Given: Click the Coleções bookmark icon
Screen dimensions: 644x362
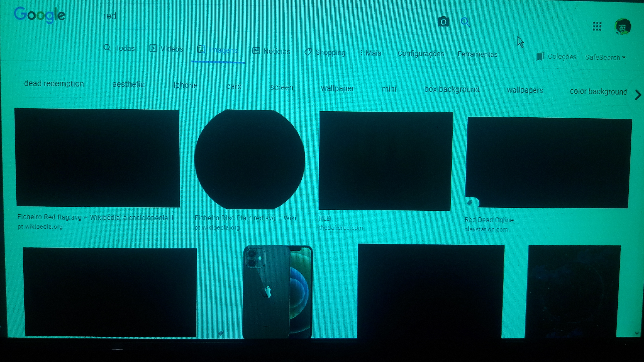Looking at the screenshot, I should click(x=540, y=56).
